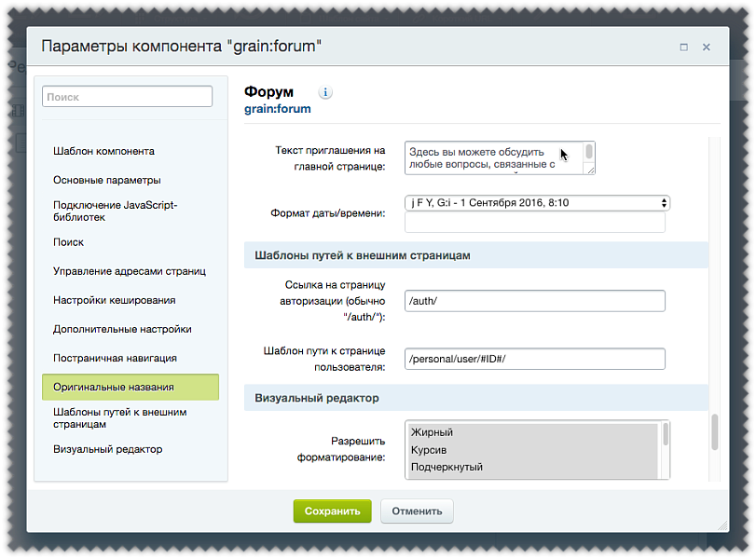Open Настройки кеширования section
Screen dimensions: 756x559
[x=115, y=300]
